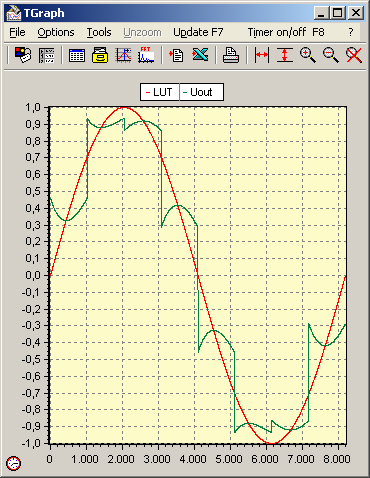Open the color settings palette icon

coord(23,55)
